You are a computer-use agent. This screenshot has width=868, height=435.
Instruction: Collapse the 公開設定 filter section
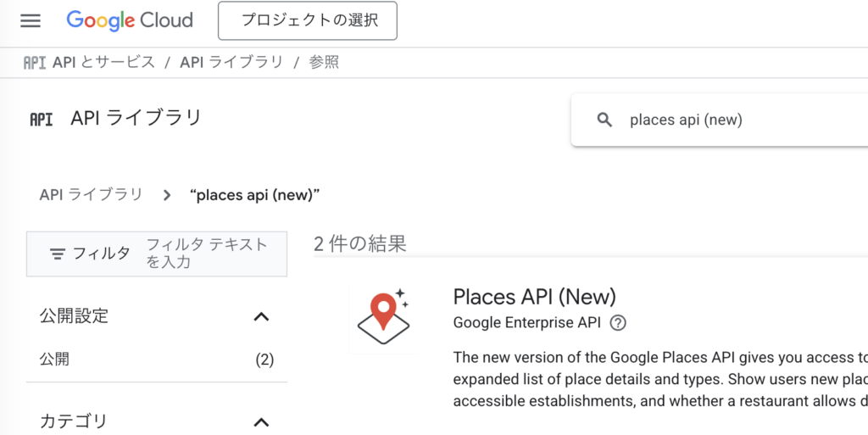pos(261,317)
